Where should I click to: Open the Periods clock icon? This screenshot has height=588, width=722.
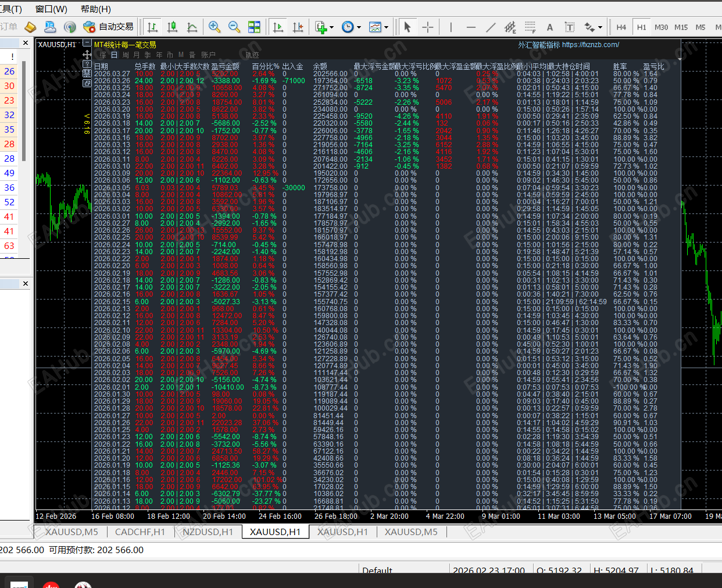[x=348, y=27]
